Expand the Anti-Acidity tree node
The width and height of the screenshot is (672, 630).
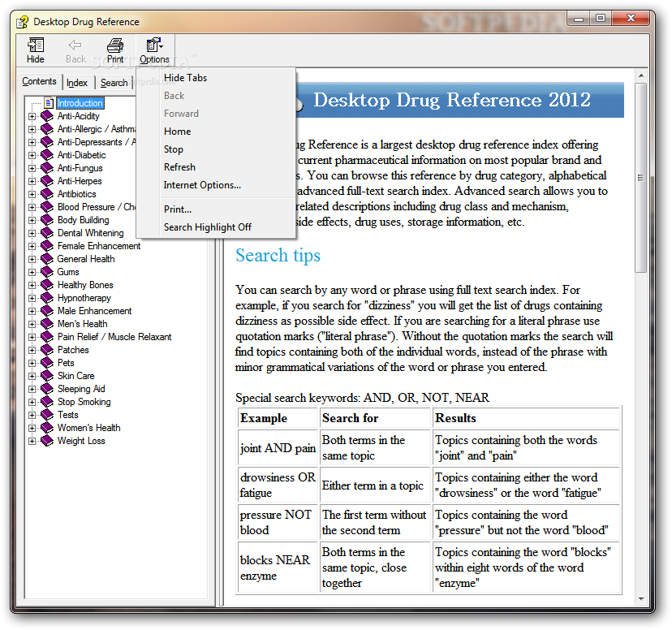point(32,116)
